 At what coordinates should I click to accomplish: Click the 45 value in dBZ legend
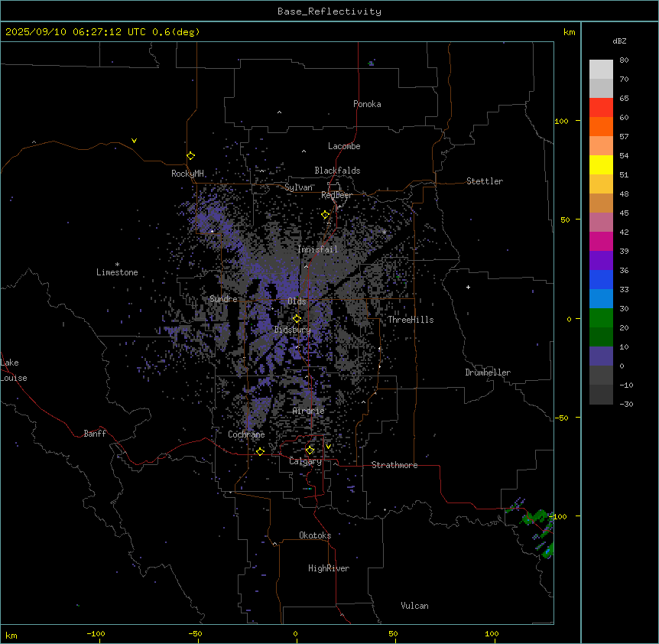[x=624, y=213]
